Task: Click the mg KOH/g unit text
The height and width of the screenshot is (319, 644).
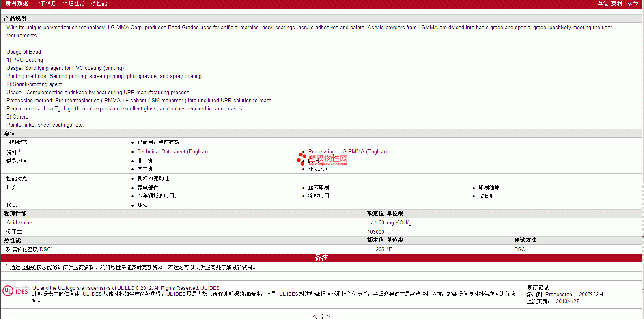Action: [x=399, y=223]
